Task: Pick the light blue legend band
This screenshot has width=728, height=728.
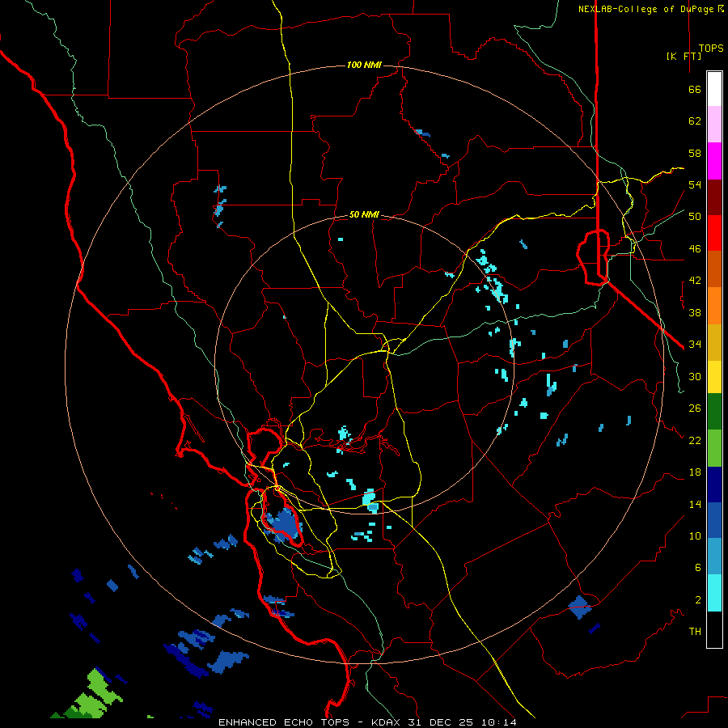Action: pyautogui.click(x=714, y=557)
